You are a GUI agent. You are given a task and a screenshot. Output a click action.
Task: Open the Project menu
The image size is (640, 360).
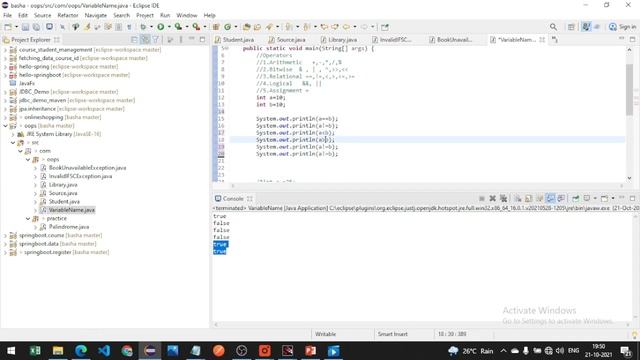coord(144,15)
